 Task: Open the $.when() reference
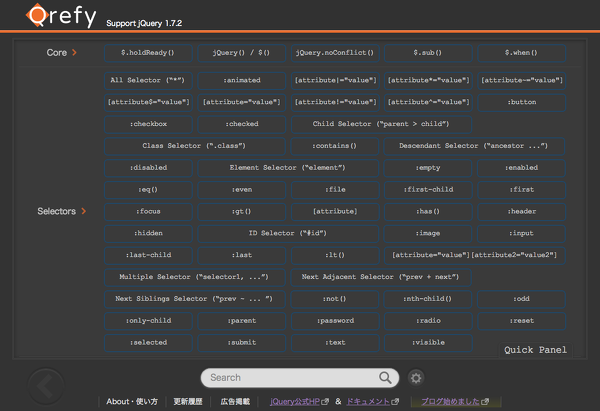tap(522, 53)
